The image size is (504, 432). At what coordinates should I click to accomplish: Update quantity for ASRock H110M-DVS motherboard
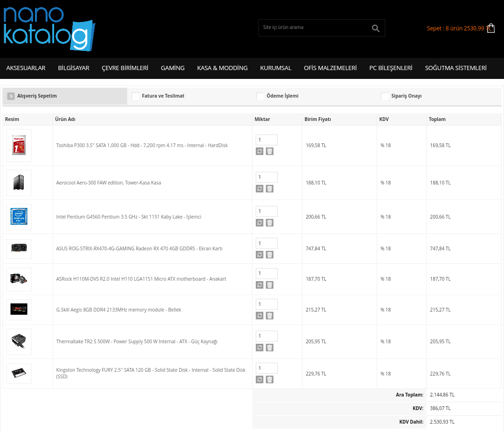coord(259,285)
